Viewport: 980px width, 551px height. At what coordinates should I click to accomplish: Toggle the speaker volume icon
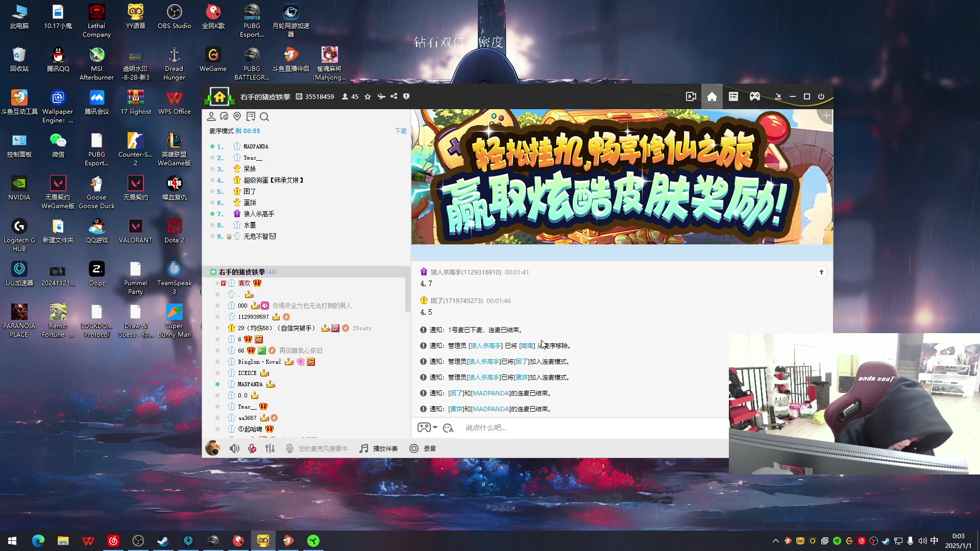point(234,448)
